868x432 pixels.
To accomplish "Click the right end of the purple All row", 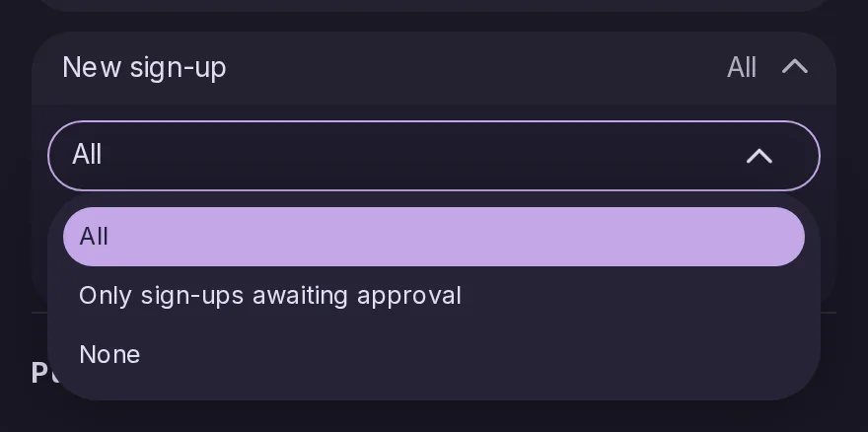I will (775, 237).
